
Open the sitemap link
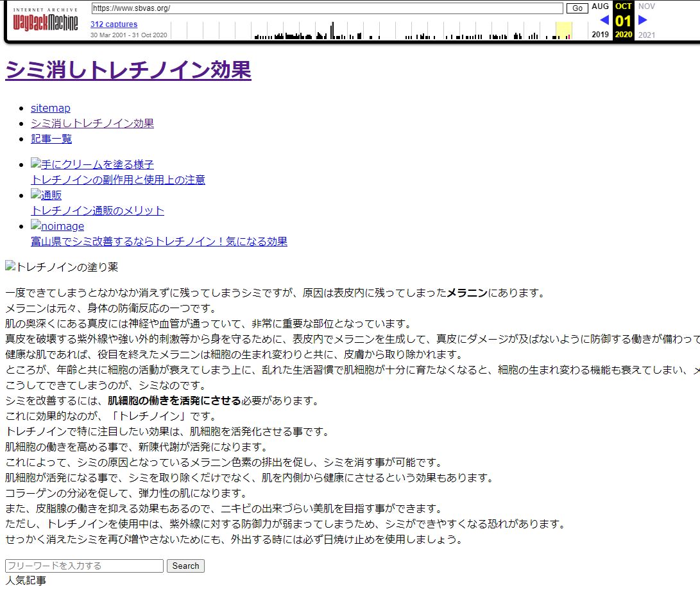coord(51,108)
